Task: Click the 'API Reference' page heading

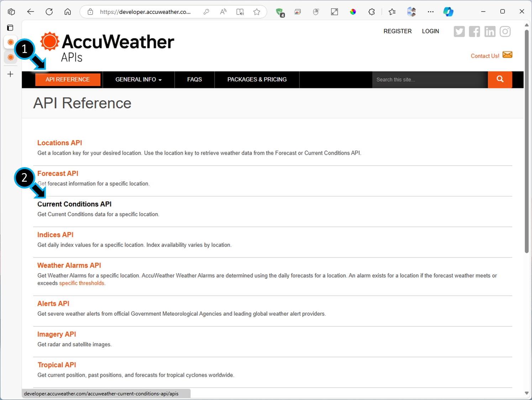Action: pyautogui.click(x=82, y=103)
